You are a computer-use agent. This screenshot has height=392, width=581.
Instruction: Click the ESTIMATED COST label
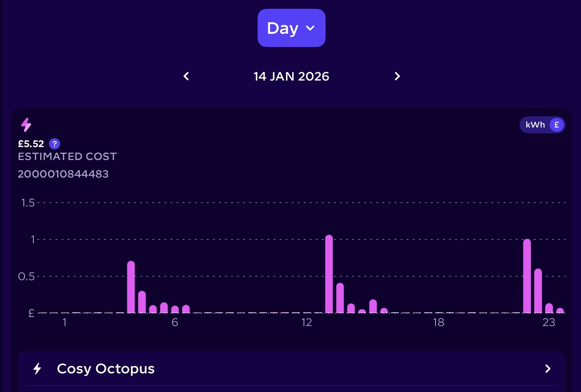67,157
